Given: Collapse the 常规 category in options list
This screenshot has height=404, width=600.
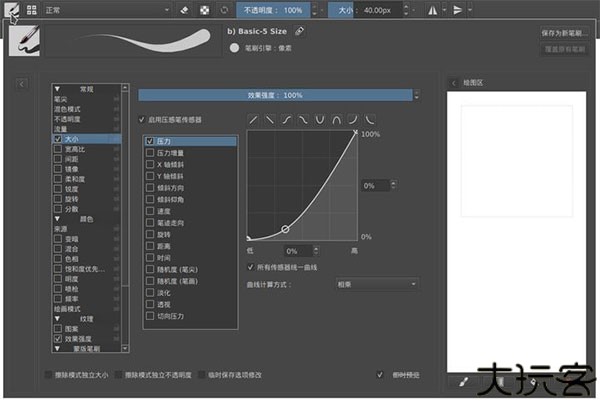Looking at the screenshot, I should [57, 89].
